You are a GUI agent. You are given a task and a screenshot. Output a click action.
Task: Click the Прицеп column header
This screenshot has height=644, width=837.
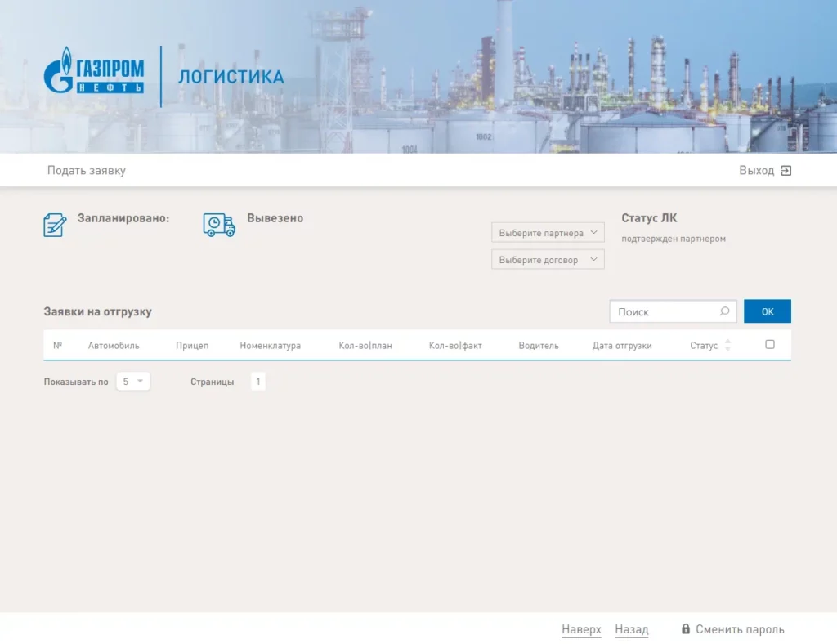click(192, 346)
